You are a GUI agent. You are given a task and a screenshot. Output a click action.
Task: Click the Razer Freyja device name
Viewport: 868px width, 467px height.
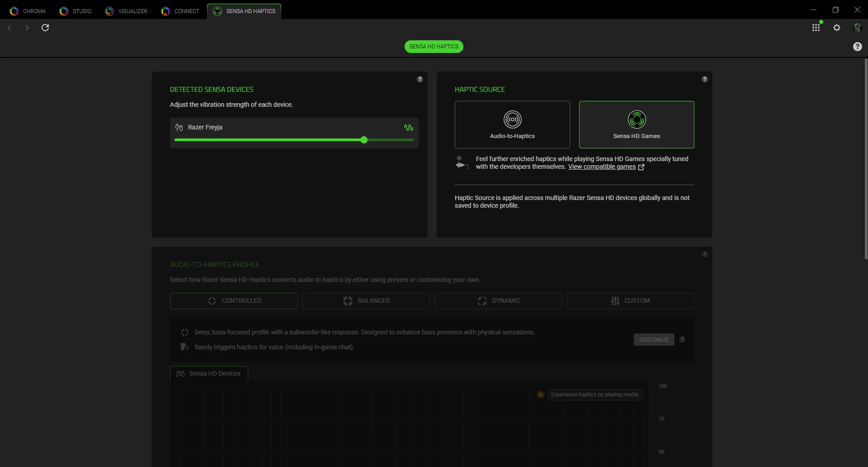[x=205, y=128]
